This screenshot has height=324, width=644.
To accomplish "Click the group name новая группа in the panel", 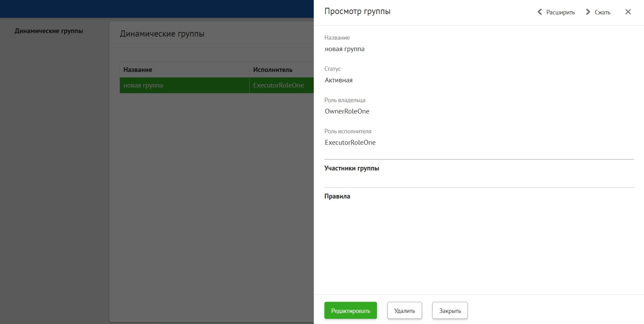I will click(x=345, y=49).
